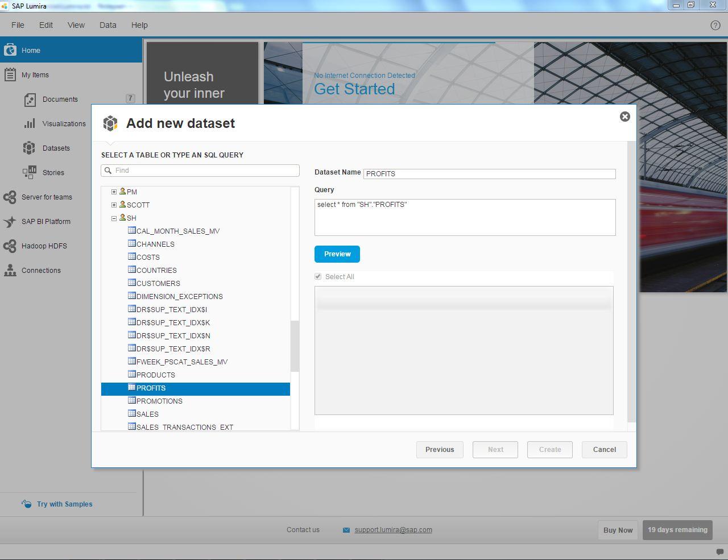This screenshot has width=728, height=560.
Task: Click the PRODUCTS table icon
Action: pos(132,374)
